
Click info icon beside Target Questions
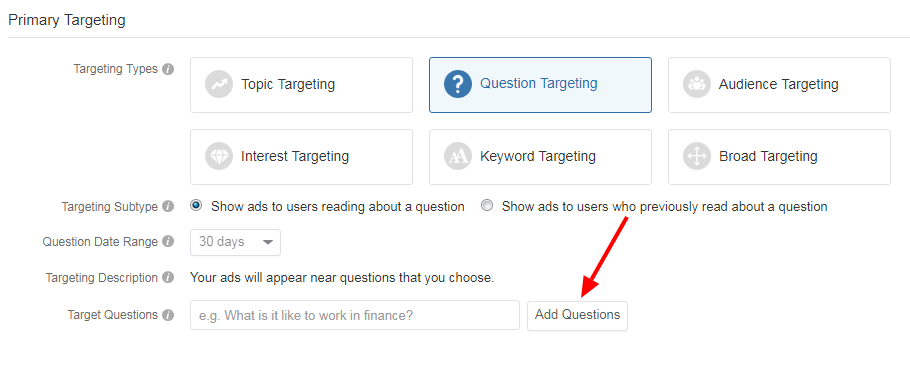point(168,315)
